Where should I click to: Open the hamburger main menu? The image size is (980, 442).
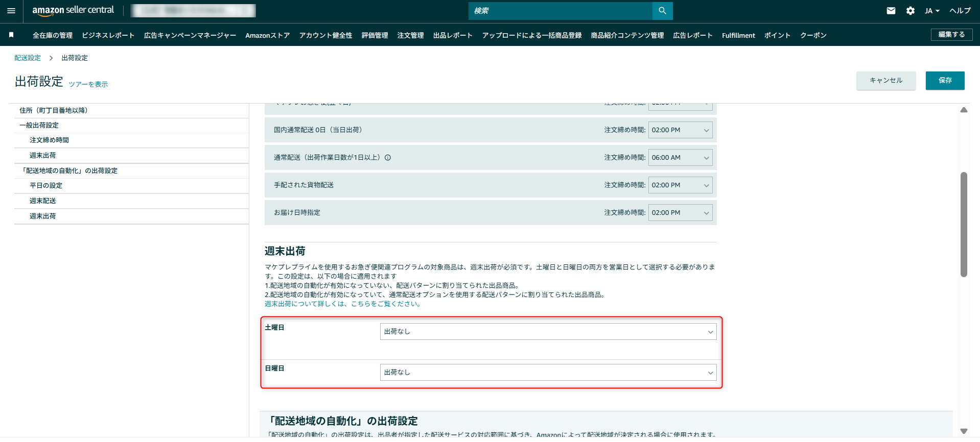pyautogui.click(x=11, y=11)
